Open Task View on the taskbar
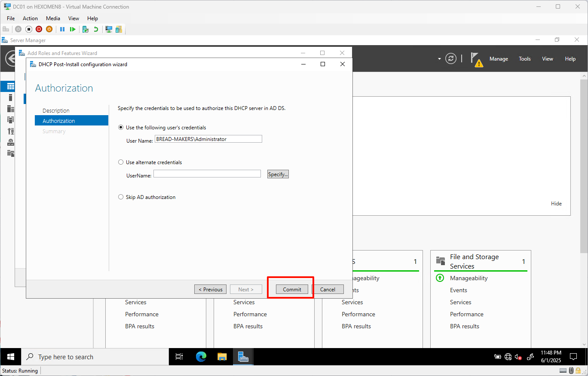The image size is (588, 376). coord(179,357)
